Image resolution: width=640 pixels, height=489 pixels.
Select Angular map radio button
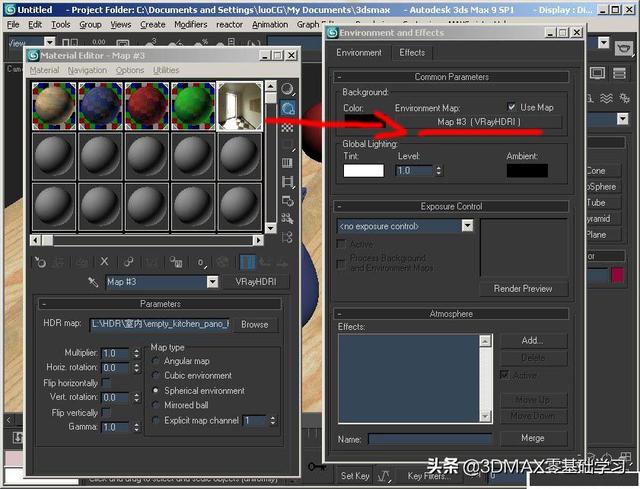pyautogui.click(x=156, y=361)
